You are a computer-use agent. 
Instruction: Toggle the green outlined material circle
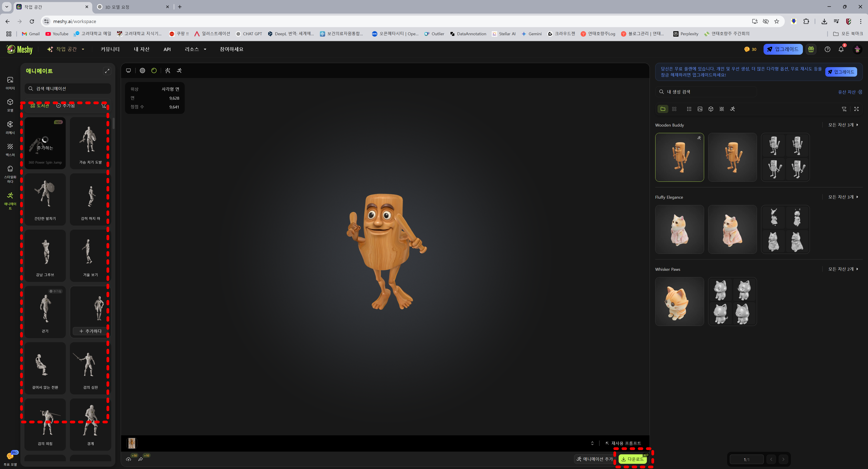coord(154,71)
